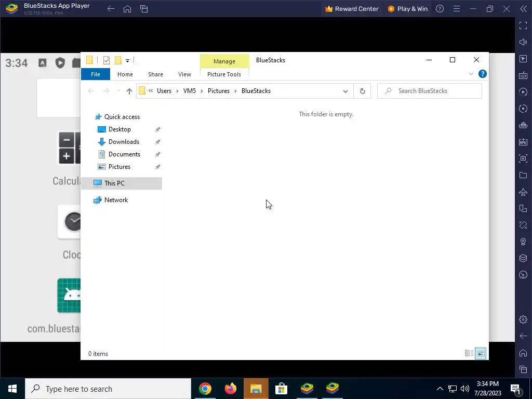This screenshot has width=532, height=399.
Task: Click the sidebar recent apps icon at bottom
Action: click(523, 369)
